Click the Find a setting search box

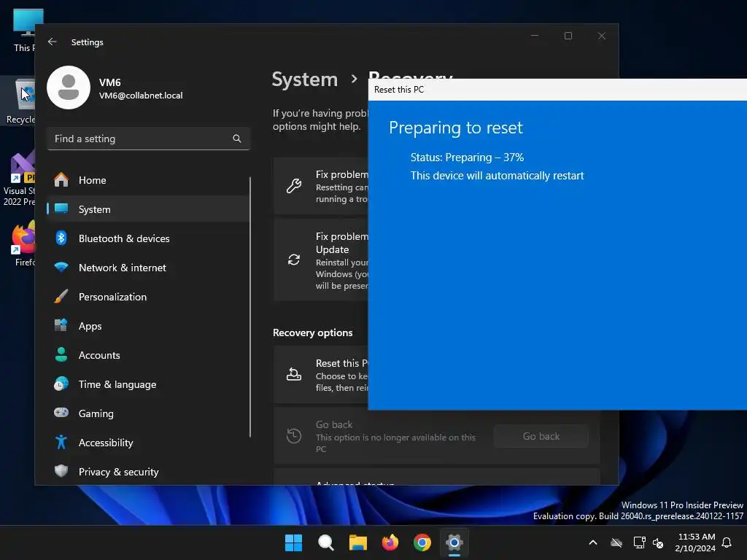(149, 139)
